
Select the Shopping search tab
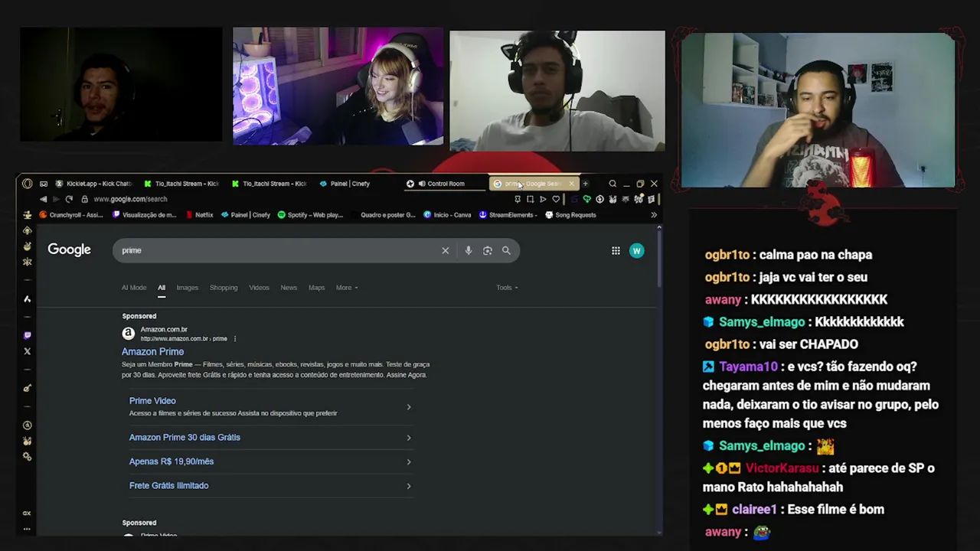[x=224, y=288]
